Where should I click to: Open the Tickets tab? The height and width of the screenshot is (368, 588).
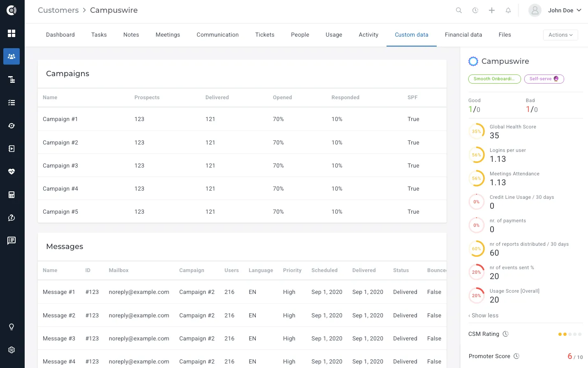click(x=265, y=35)
